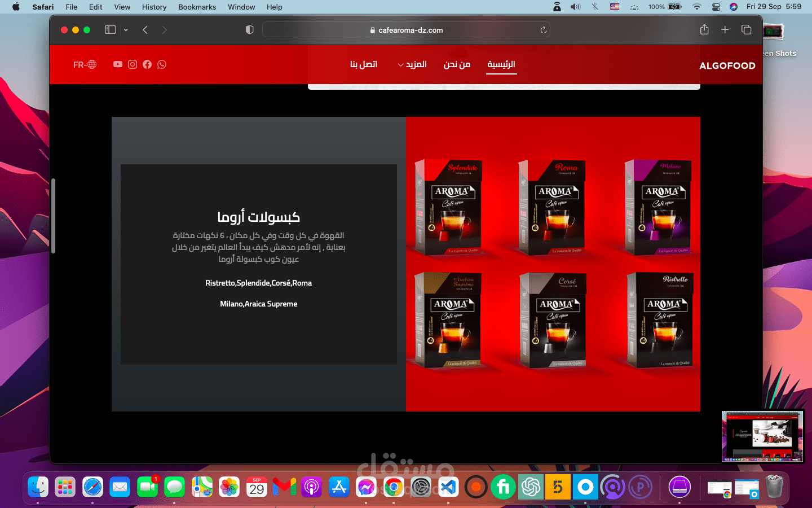Open the Instagram icon in site header
Viewport: 812px width, 508px height.
133,64
